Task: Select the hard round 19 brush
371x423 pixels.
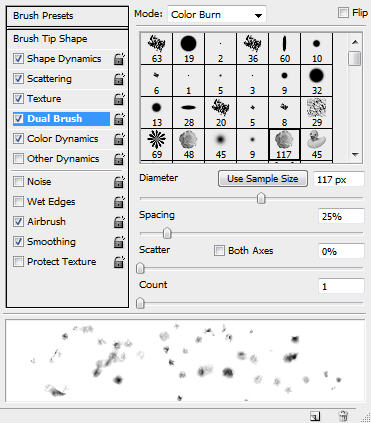Action: pyautogui.click(x=189, y=49)
